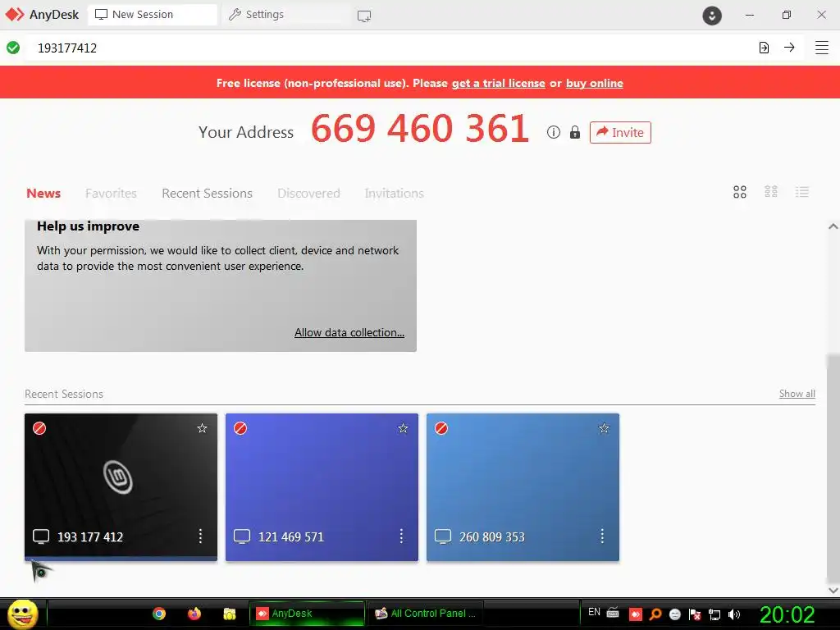Open the profile/account round icon in the title bar
This screenshot has height=630, width=840.
[712, 16]
